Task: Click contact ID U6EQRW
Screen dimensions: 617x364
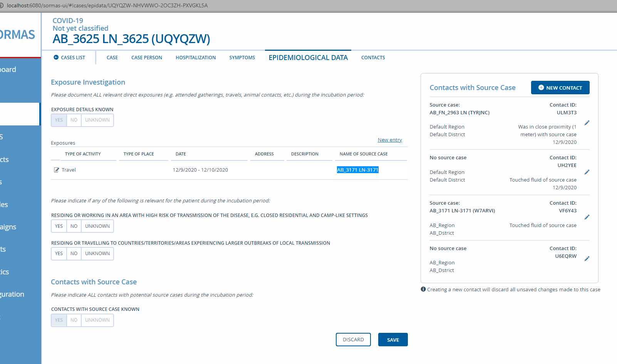Action: [566, 256]
